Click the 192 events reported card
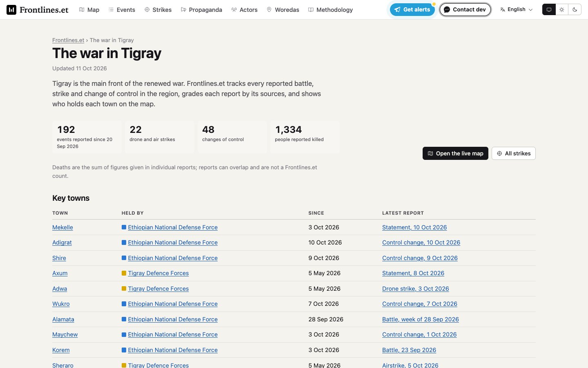The image size is (588, 368). click(x=87, y=137)
